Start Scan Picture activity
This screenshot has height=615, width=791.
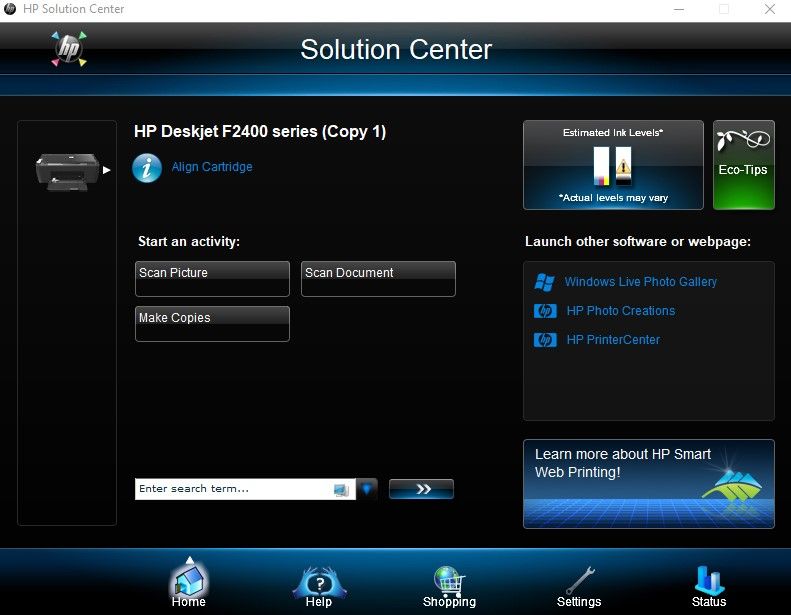(x=212, y=278)
